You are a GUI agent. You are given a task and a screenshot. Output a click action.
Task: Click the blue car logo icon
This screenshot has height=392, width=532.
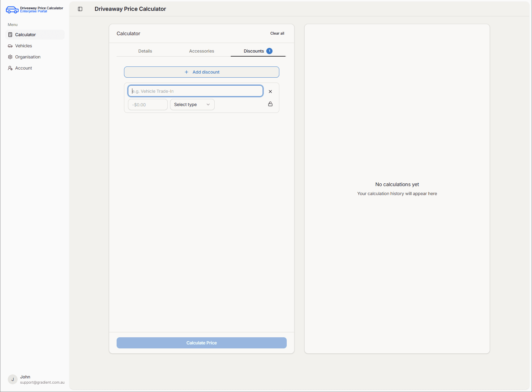pos(12,10)
